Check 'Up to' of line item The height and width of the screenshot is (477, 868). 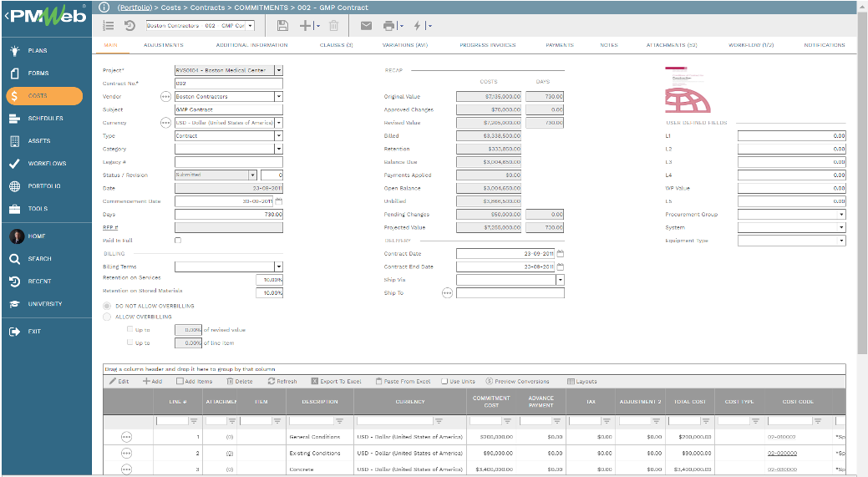[x=130, y=343]
